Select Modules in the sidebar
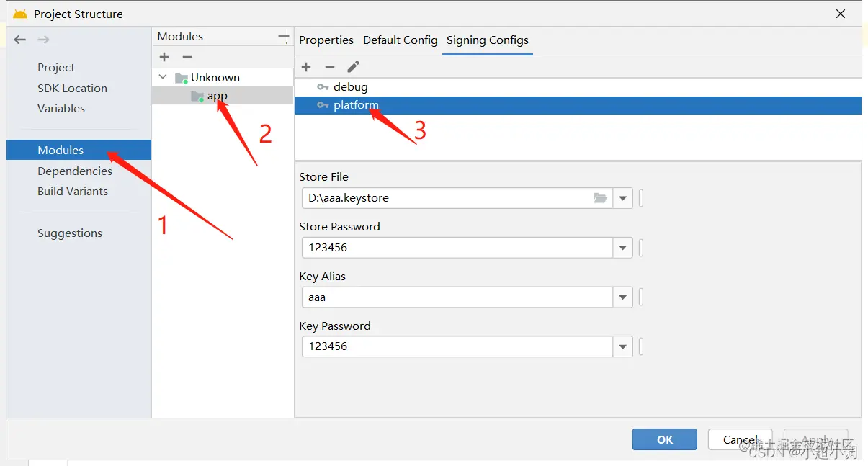Viewport: 868px width, 466px height. (x=79, y=150)
